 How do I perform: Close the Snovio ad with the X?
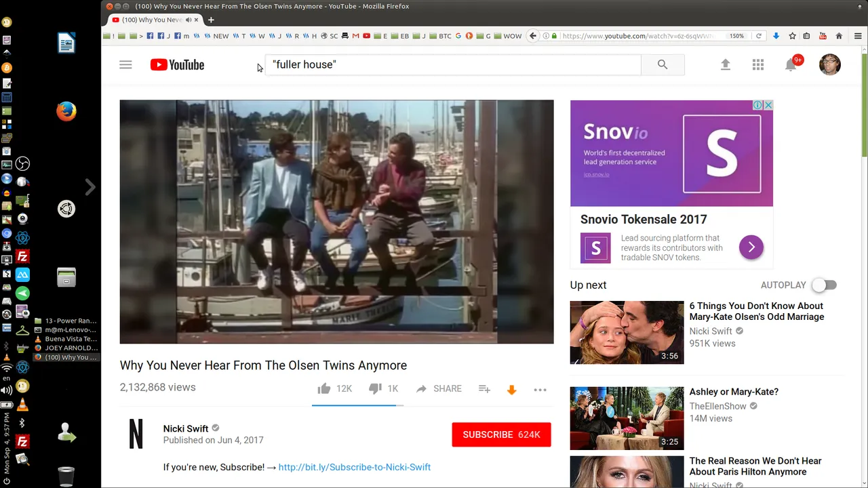tap(768, 105)
